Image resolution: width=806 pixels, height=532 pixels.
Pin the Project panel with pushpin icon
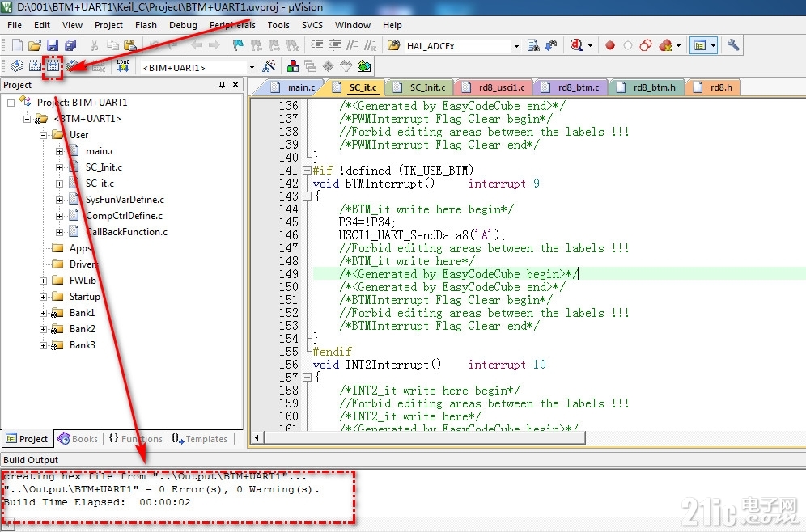coord(222,85)
